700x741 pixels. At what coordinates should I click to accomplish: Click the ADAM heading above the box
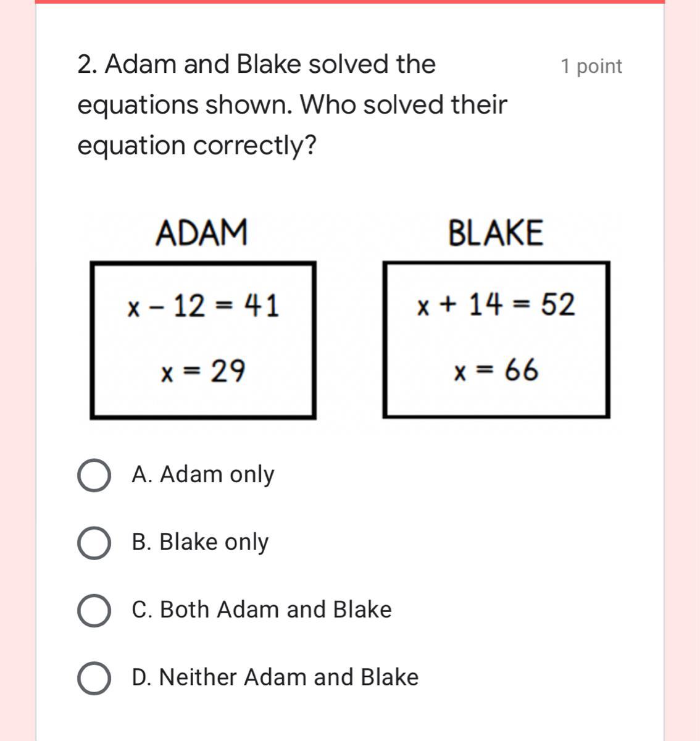(201, 233)
